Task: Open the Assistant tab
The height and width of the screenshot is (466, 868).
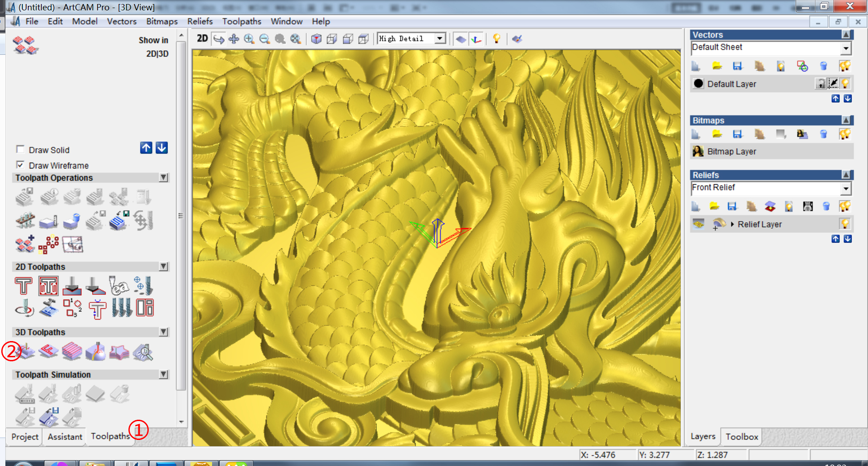Action: point(65,436)
